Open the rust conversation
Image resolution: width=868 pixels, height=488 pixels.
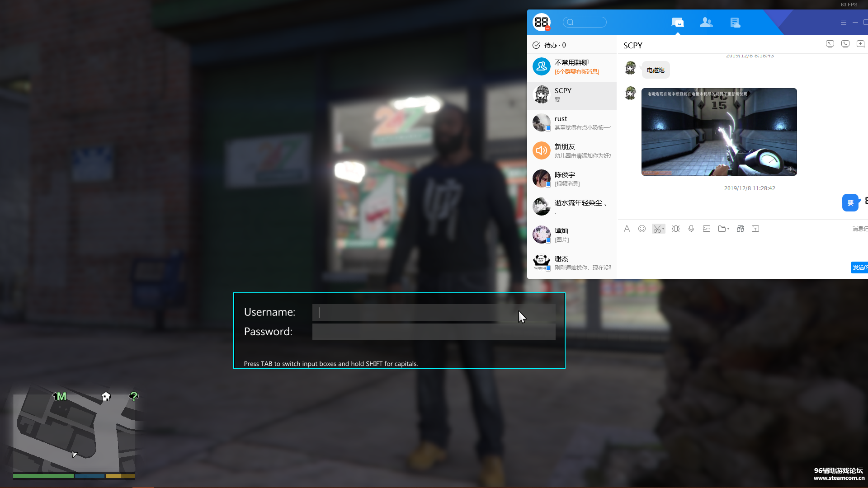pos(572,123)
